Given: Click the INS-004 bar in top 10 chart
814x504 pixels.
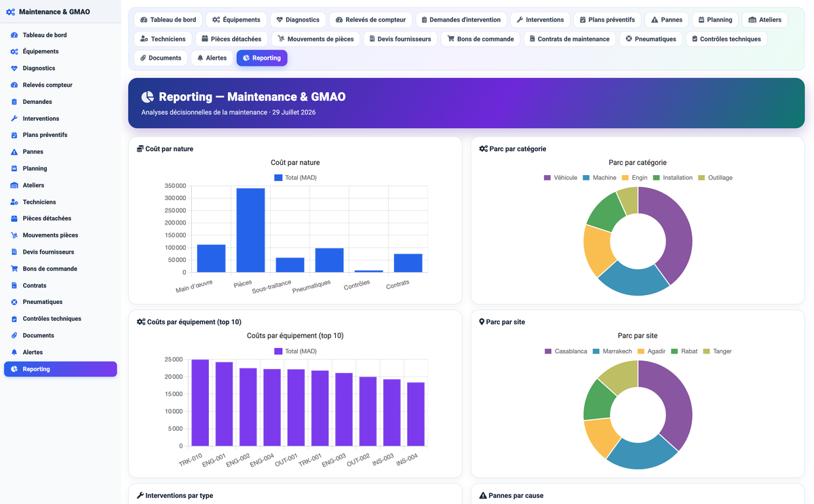Looking at the screenshot, I should [x=416, y=414].
